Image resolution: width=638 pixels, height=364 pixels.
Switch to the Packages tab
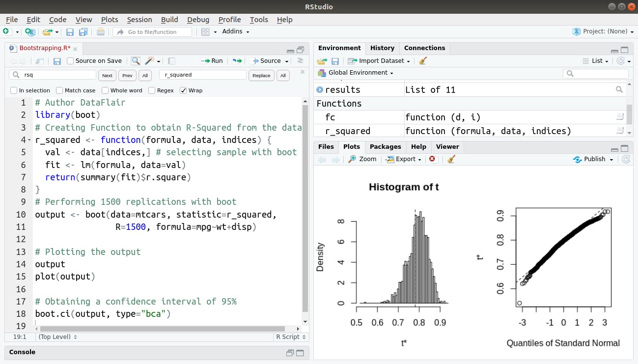coord(385,147)
